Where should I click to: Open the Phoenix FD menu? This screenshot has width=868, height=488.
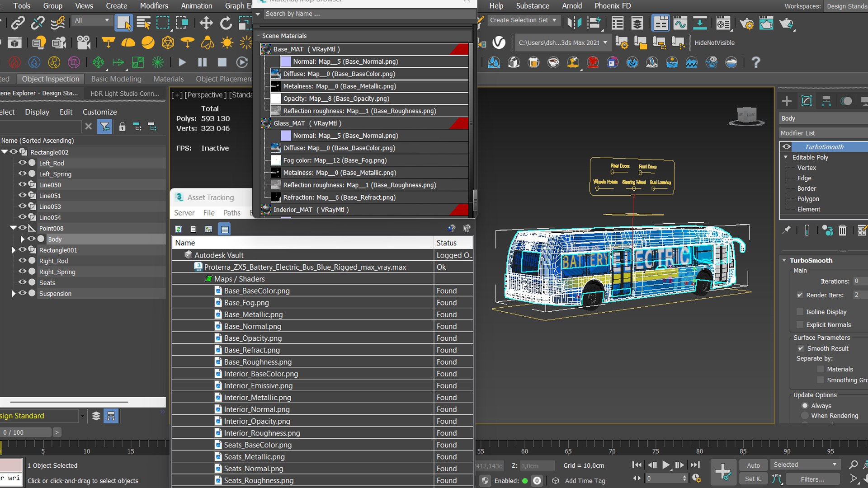tap(613, 6)
